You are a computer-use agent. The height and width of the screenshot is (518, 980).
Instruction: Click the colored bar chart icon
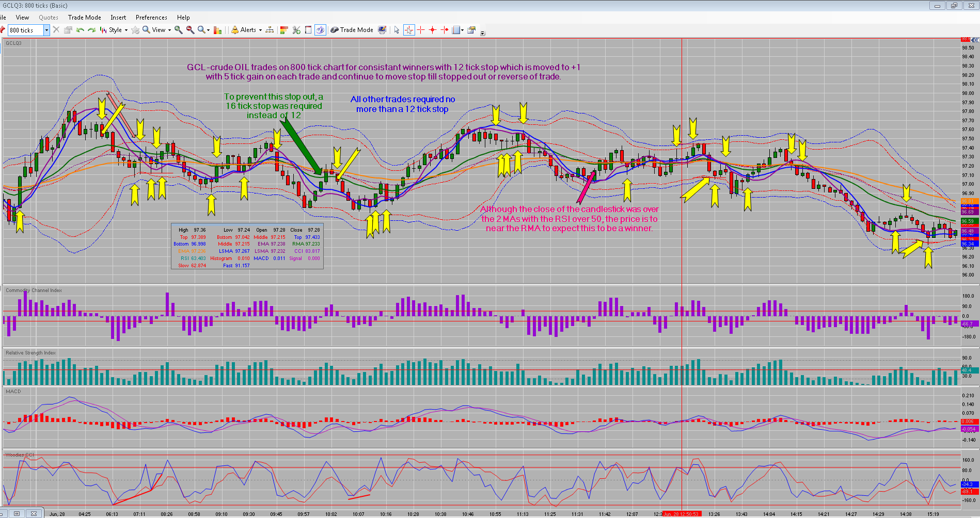pyautogui.click(x=217, y=30)
